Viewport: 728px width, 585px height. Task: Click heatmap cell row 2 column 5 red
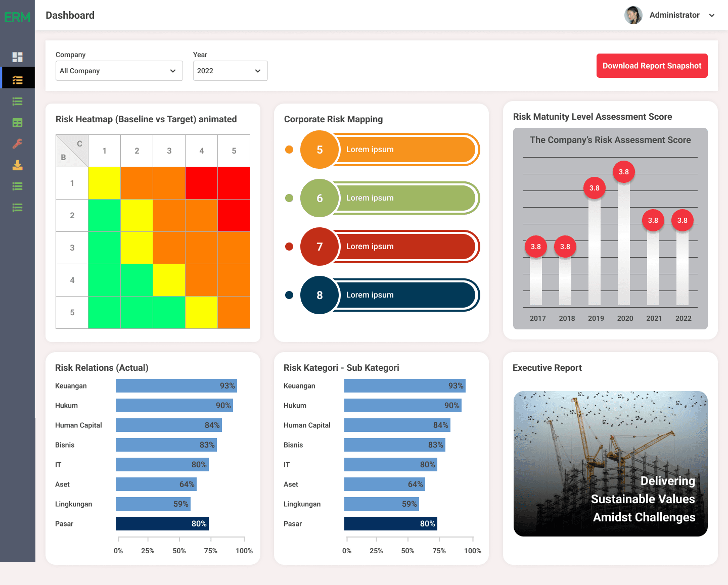[x=234, y=215]
